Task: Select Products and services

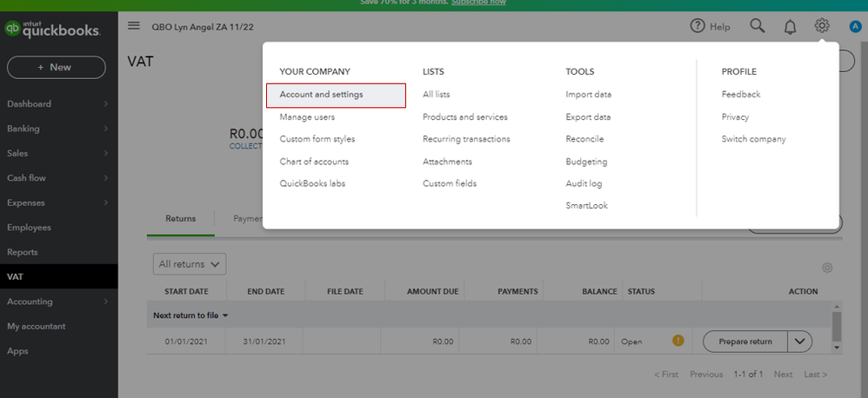Action: coord(465,117)
